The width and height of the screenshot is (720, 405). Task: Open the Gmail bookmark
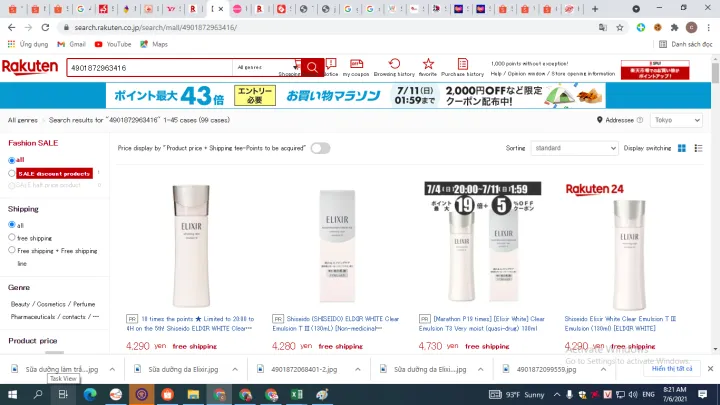[70, 44]
